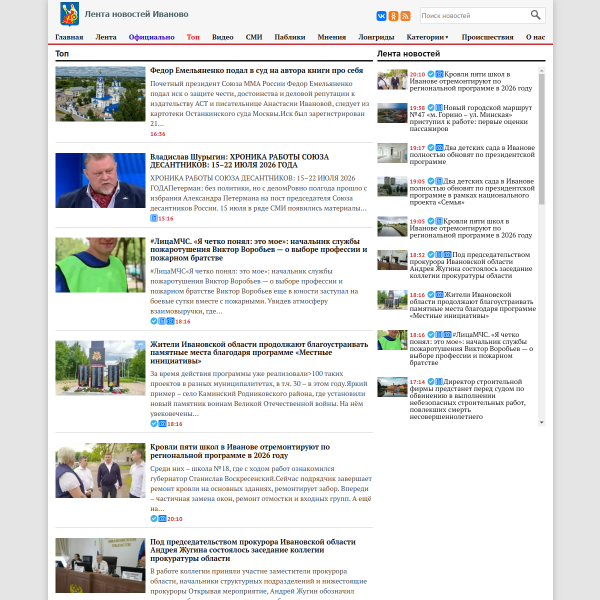This screenshot has width=600, height=600.
Task: Open the Лента menu item
Action: pos(106,37)
